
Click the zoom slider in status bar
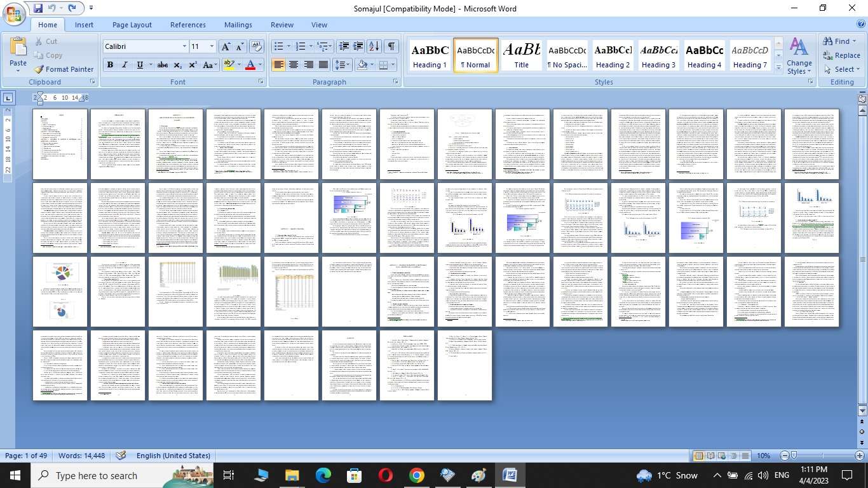coord(822,456)
